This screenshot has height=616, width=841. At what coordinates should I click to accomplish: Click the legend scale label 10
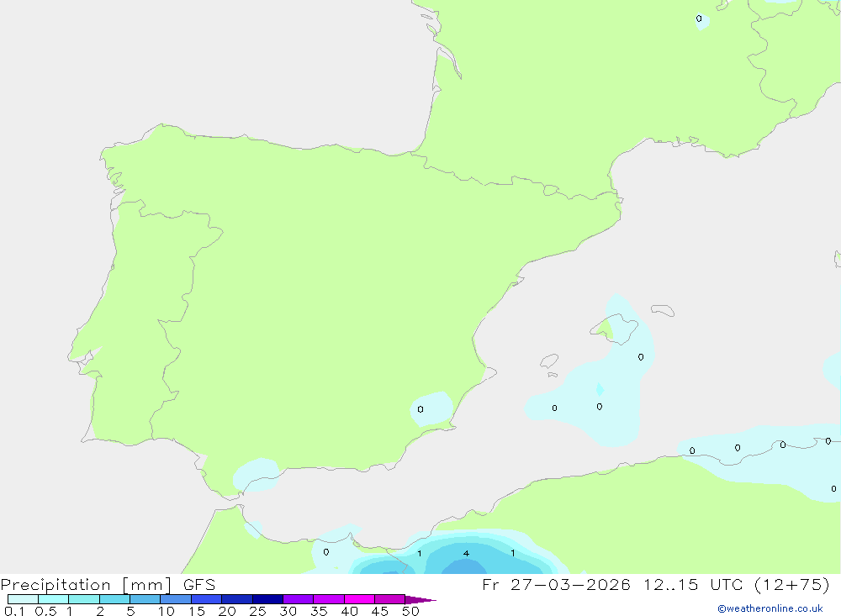pyautogui.click(x=166, y=611)
